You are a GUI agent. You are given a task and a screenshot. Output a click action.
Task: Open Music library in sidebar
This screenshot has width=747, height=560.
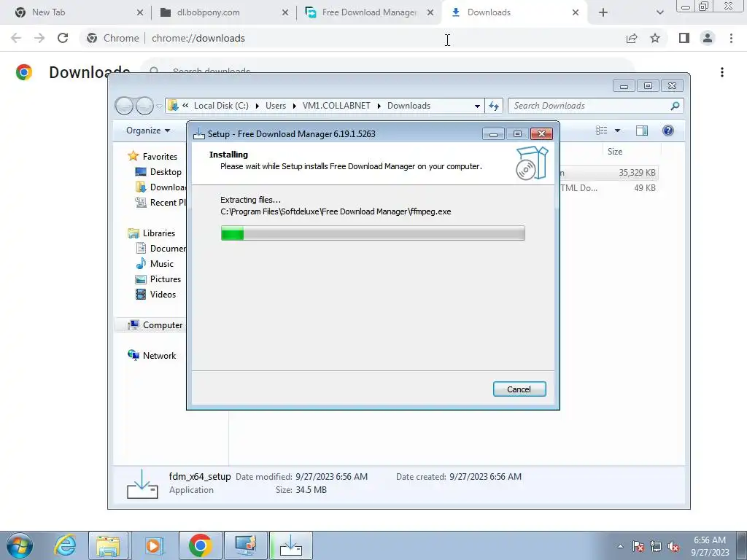[x=161, y=263]
